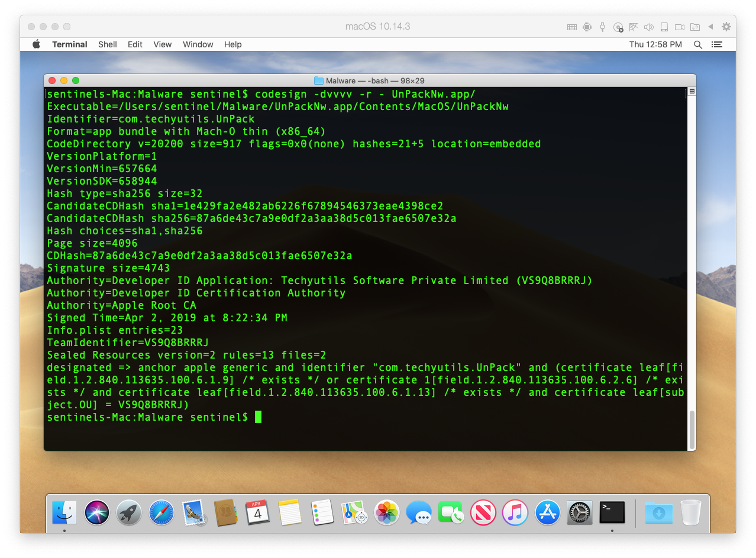Open Mail from the Dock
Image resolution: width=756 pixels, height=558 pixels.
pyautogui.click(x=193, y=512)
